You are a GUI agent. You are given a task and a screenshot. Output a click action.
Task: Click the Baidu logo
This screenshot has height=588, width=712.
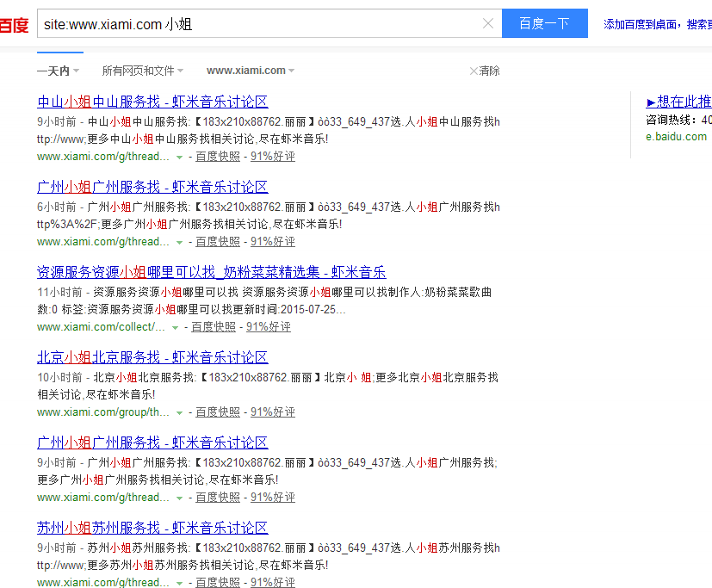[15, 23]
